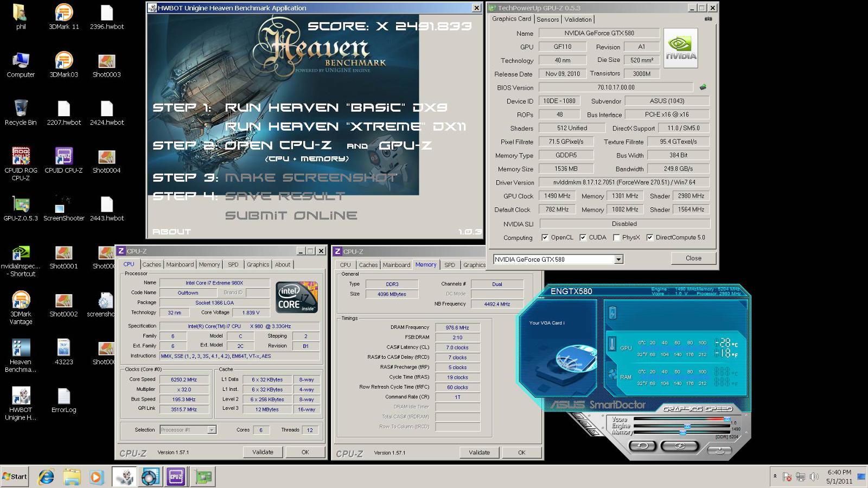This screenshot has height=488, width=868.
Task: Click the SmartDoctor apply speed button
Action: (679, 446)
